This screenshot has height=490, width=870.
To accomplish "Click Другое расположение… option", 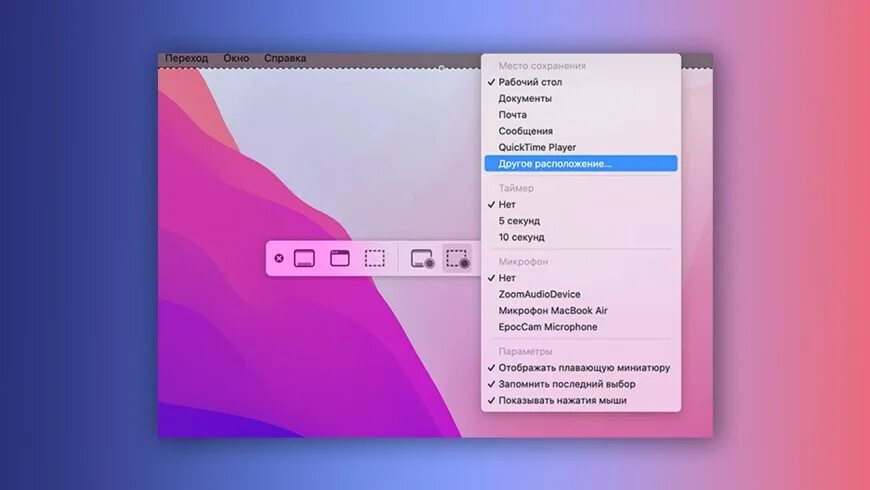I will pos(581,164).
